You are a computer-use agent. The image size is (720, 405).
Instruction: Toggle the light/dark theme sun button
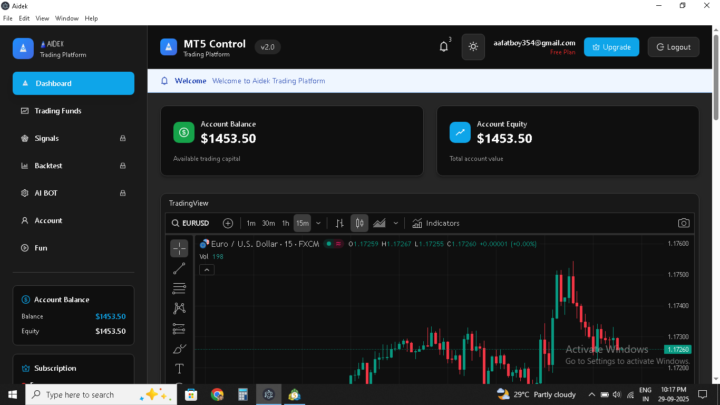pos(473,47)
